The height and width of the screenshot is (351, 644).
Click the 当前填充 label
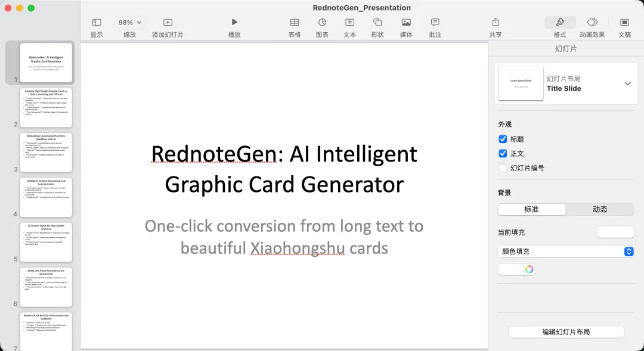tap(512, 232)
